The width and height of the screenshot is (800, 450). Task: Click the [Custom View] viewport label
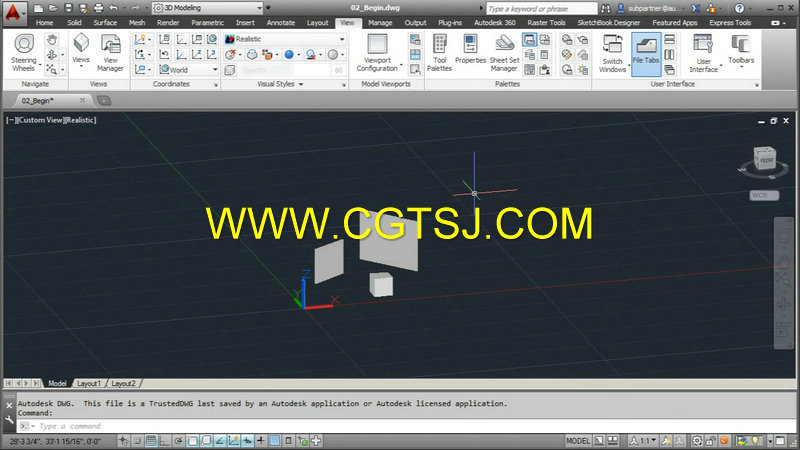tap(40, 120)
